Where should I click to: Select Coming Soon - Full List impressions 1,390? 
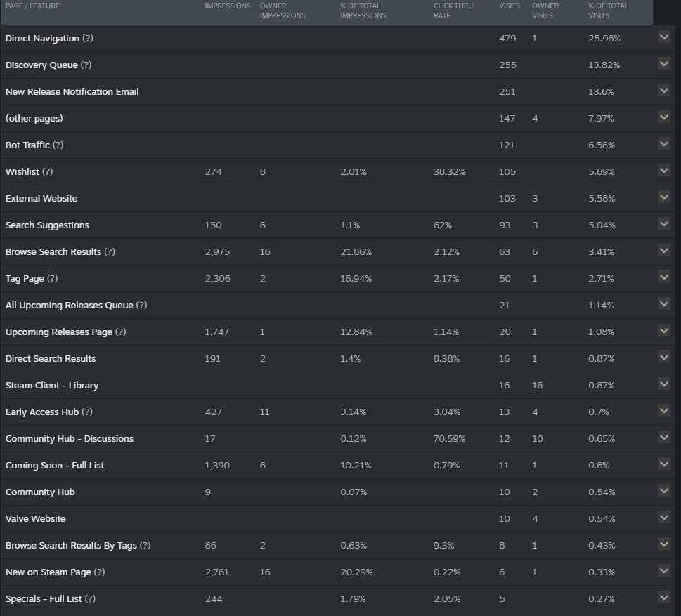(217, 466)
